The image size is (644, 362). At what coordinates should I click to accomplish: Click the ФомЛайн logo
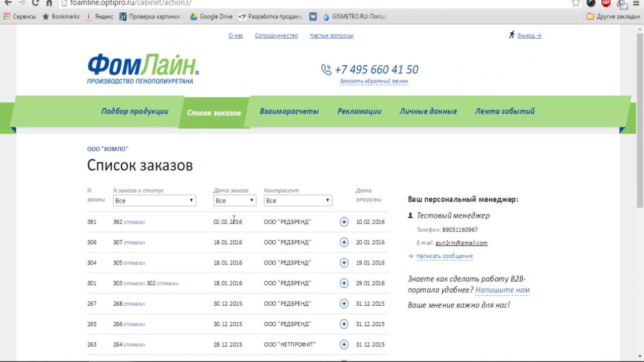pyautogui.click(x=143, y=69)
